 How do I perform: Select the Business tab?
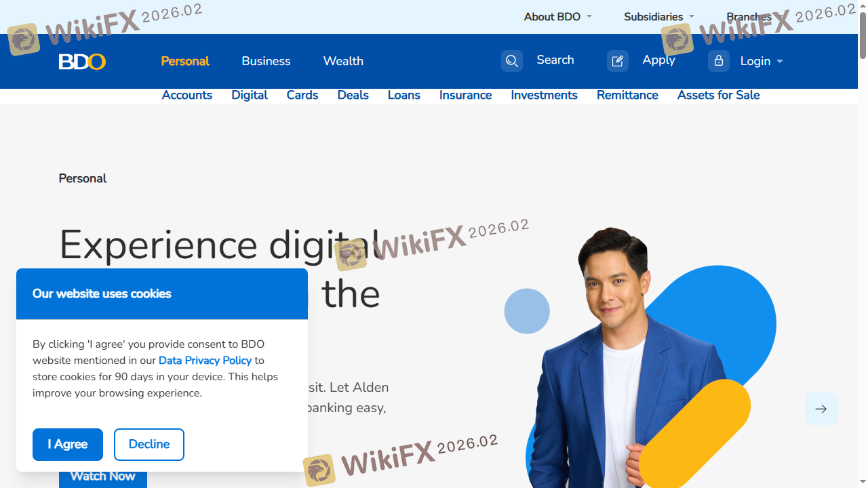tap(266, 61)
